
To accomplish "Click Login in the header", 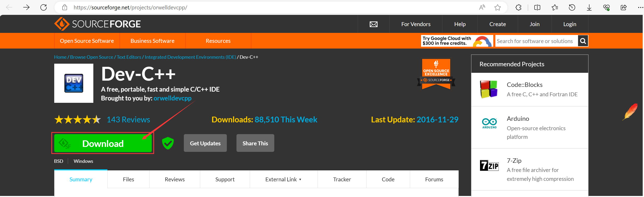I will click(x=570, y=24).
